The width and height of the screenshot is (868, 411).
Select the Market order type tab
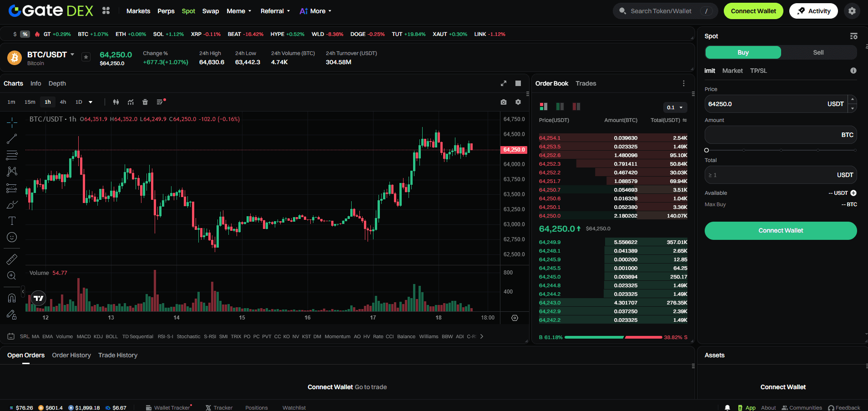[x=732, y=71]
